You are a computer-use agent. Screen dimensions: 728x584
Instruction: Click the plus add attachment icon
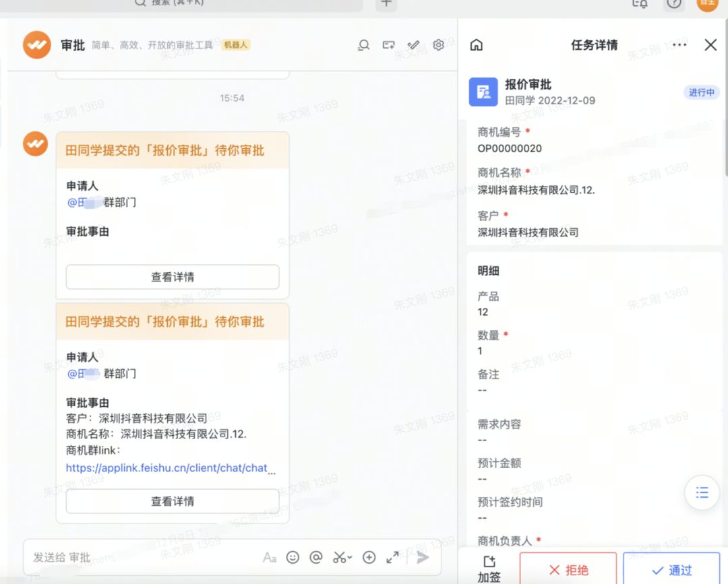coord(369,558)
